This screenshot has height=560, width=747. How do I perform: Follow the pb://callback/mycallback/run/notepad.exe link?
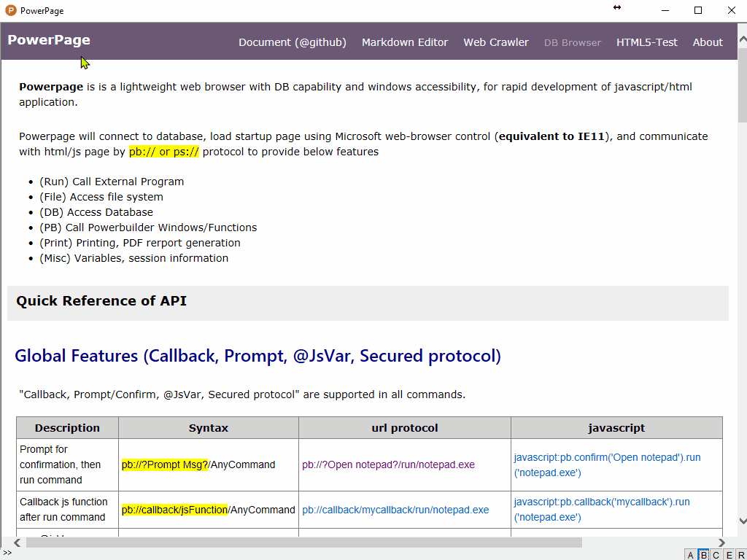pos(395,510)
